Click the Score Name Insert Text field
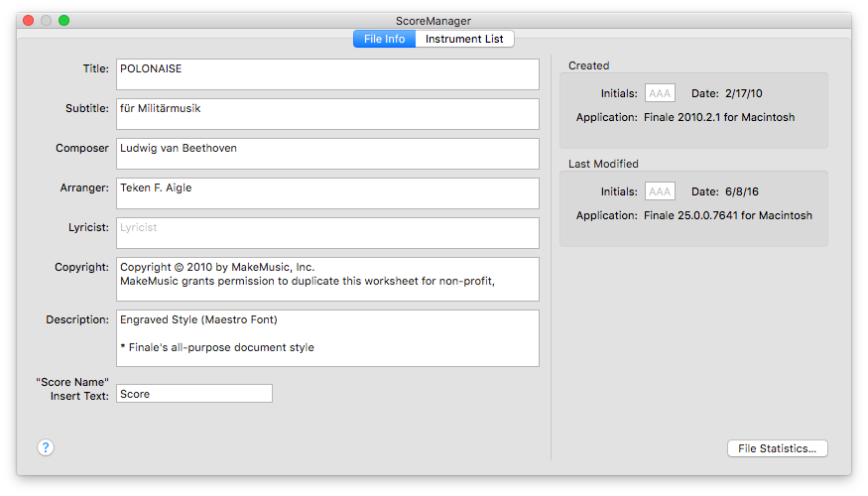 tap(194, 394)
